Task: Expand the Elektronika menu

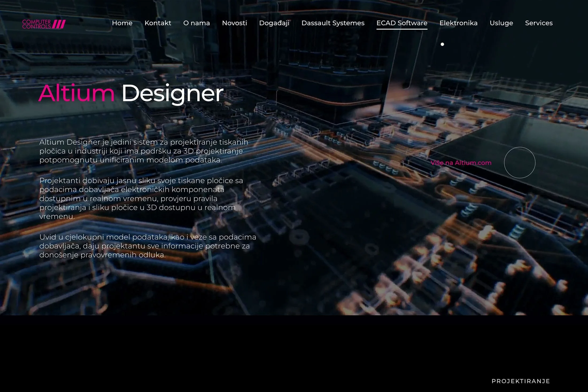Action: [x=458, y=23]
